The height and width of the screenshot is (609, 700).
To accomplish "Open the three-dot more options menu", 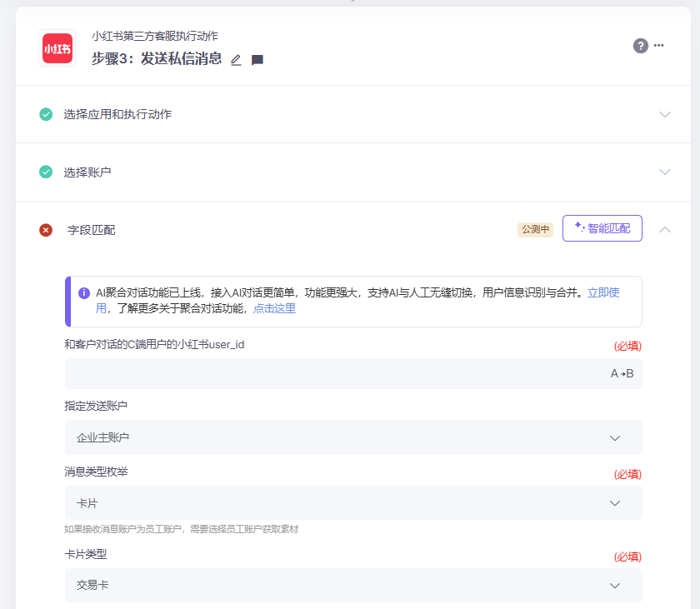I will pos(659,46).
